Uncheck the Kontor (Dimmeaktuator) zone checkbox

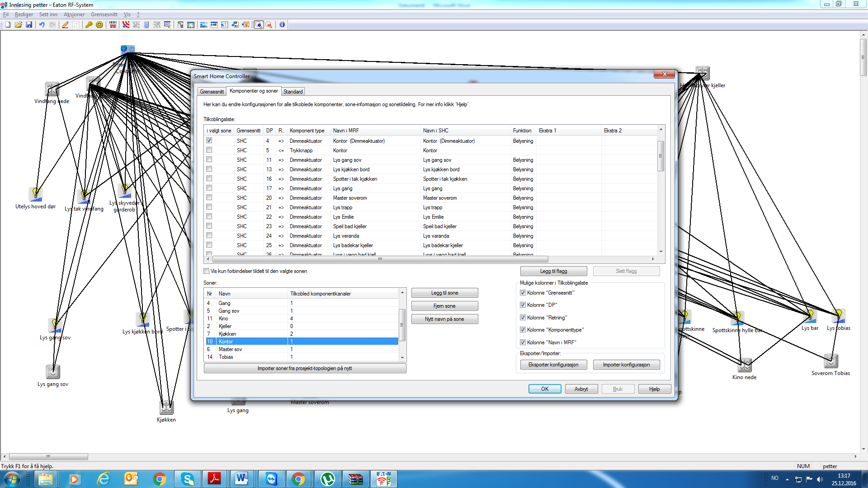(x=209, y=141)
